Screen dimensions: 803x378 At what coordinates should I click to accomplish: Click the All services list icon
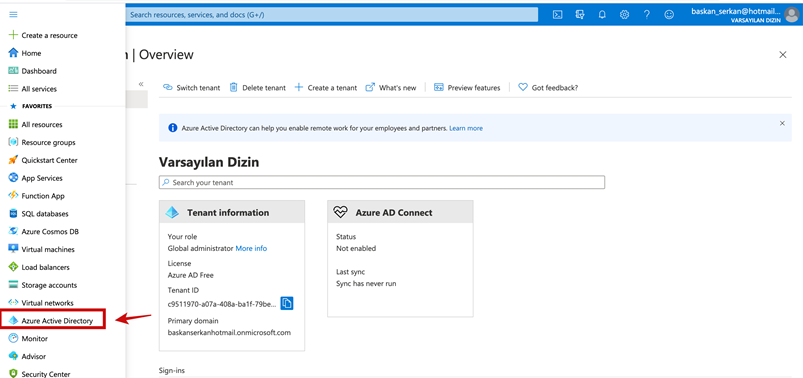point(13,89)
